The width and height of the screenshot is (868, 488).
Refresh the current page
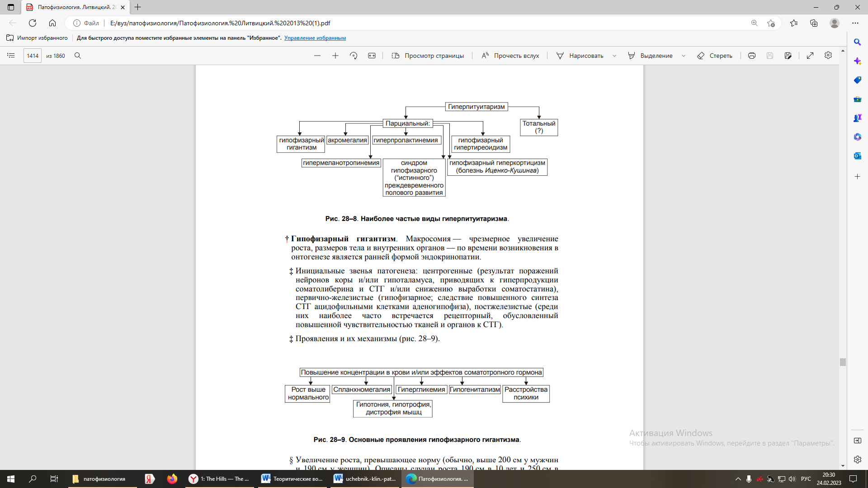pyautogui.click(x=33, y=23)
